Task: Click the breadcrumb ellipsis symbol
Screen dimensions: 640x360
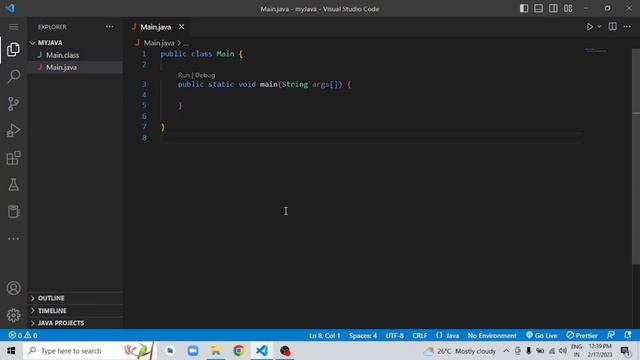Action: [x=186, y=43]
